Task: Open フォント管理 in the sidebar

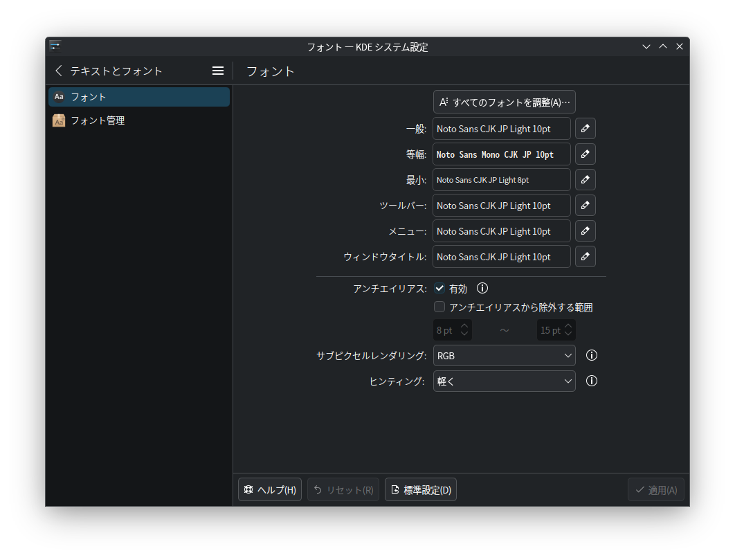Action: pos(139,120)
